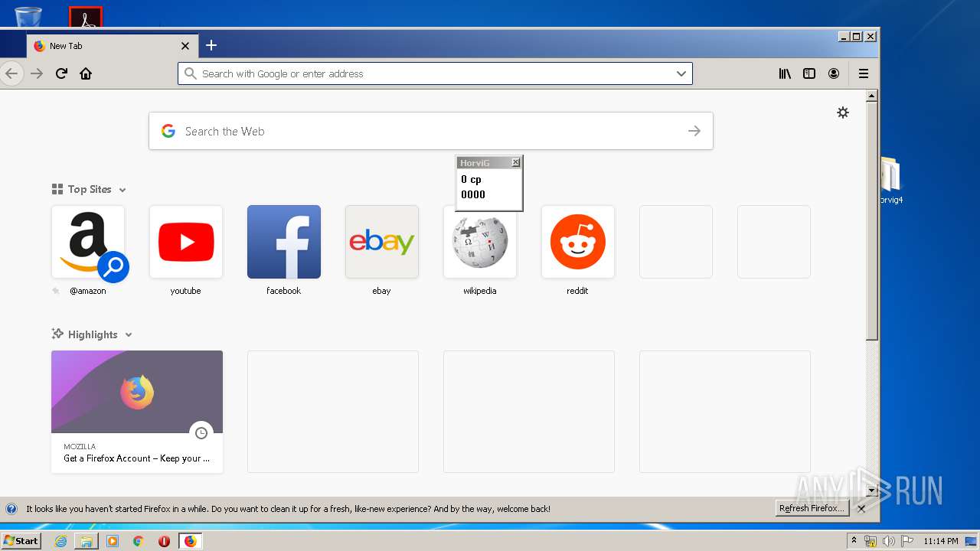980x551 pixels.
Task: Reload the current page
Action: 61,73
